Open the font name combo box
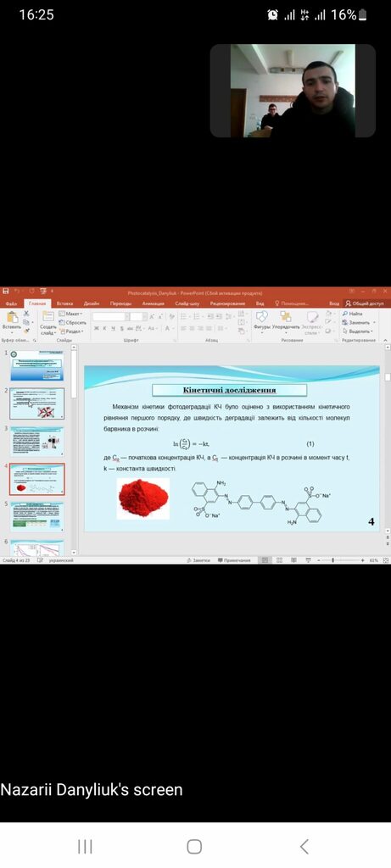 [110, 317]
